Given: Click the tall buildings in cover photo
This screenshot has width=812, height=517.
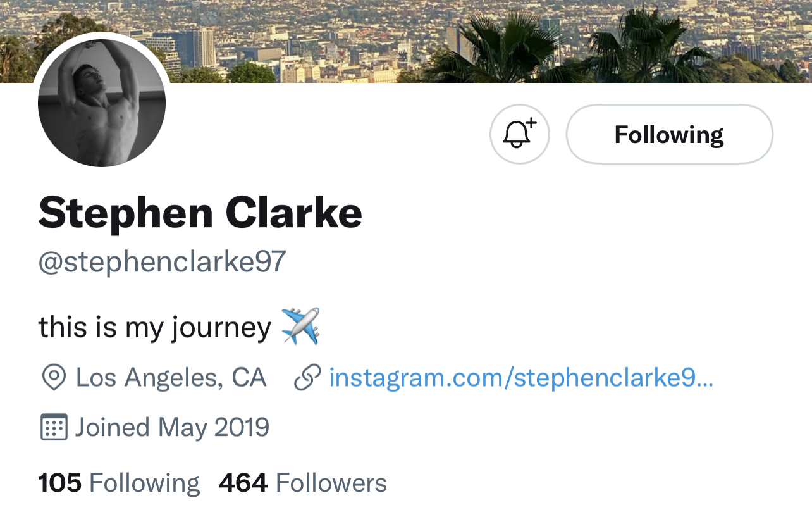Looking at the screenshot, I should point(190,47).
